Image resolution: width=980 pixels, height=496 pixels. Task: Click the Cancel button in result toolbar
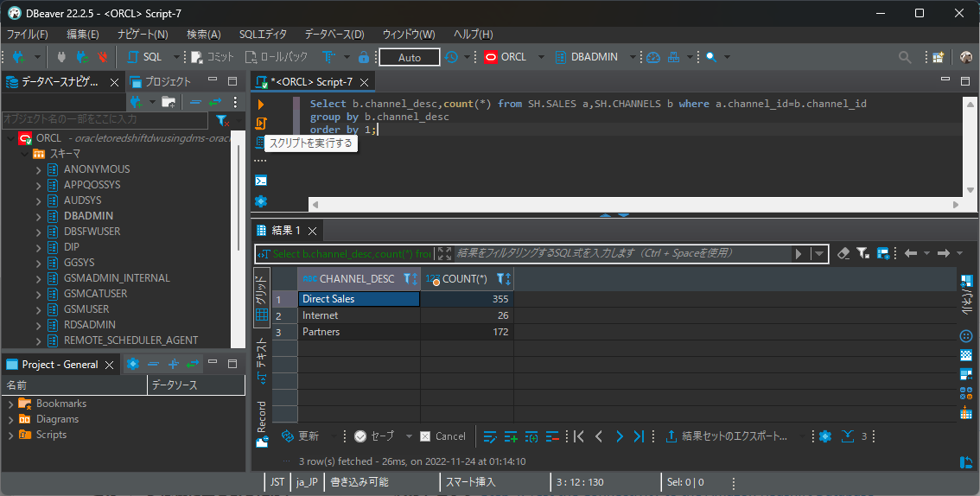click(443, 436)
